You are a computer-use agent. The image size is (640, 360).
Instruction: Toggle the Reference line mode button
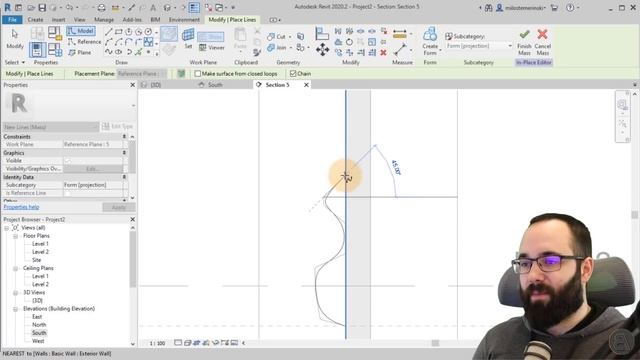click(84, 42)
